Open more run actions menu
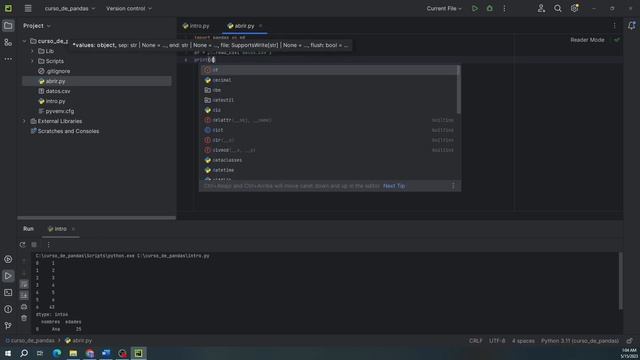The width and height of the screenshot is (640, 360). point(504,8)
